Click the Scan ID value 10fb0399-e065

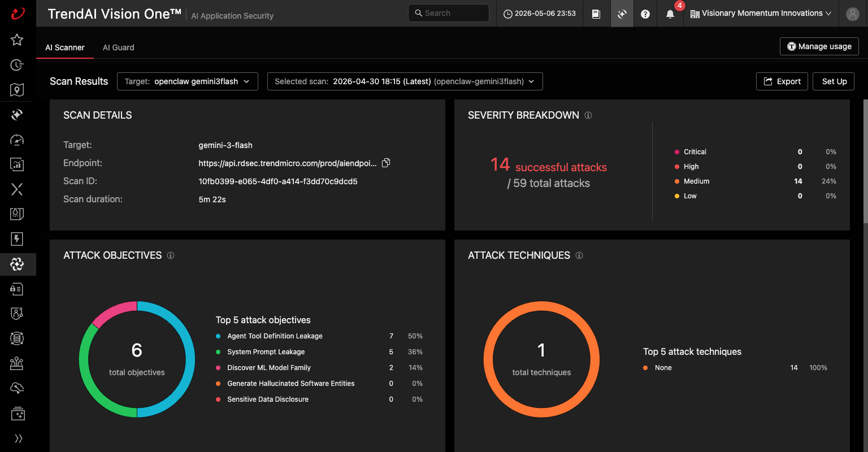278,181
